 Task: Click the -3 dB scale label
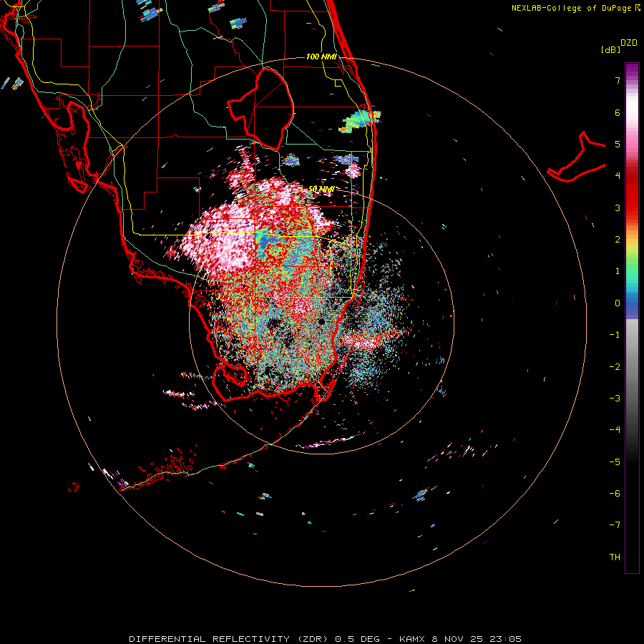(615, 398)
